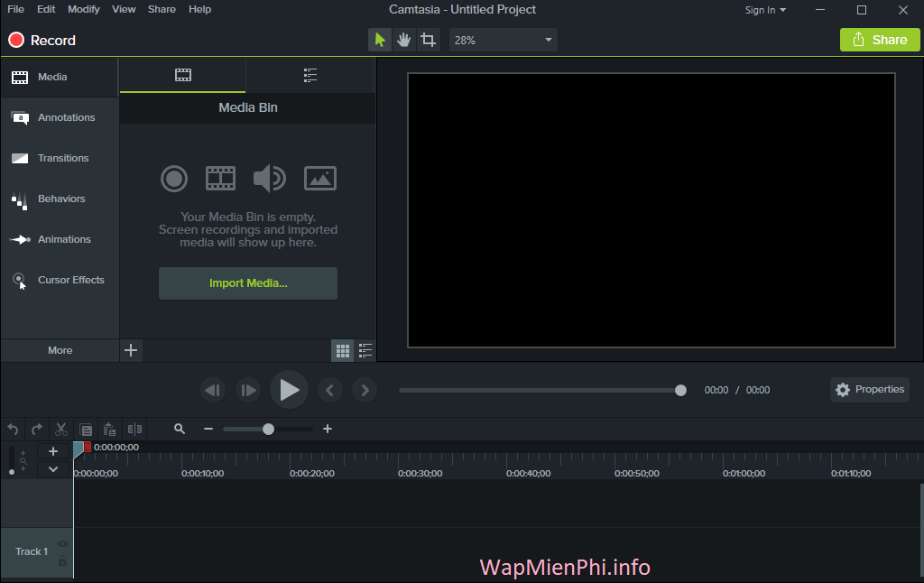Click the playback scrubber handle
The height and width of the screenshot is (583, 924).
point(680,390)
